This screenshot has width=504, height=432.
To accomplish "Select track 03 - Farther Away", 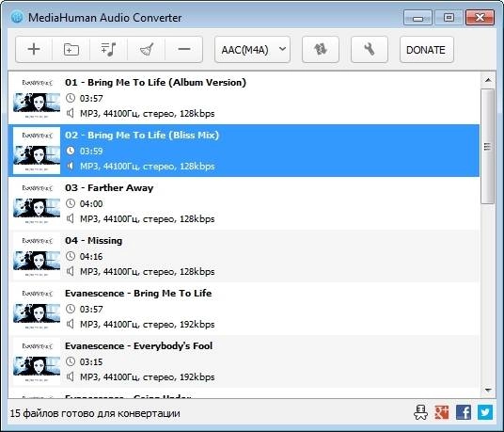I will pos(244,203).
